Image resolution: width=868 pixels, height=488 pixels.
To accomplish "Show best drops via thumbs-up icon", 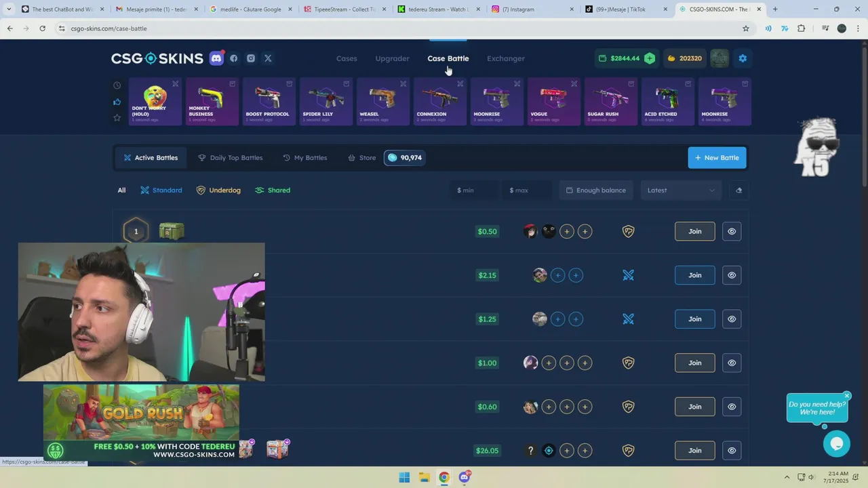I will 117,102.
